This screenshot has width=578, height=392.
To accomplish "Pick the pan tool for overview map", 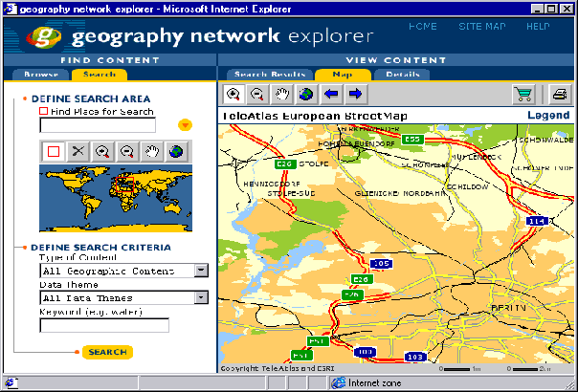I will coord(152,151).
